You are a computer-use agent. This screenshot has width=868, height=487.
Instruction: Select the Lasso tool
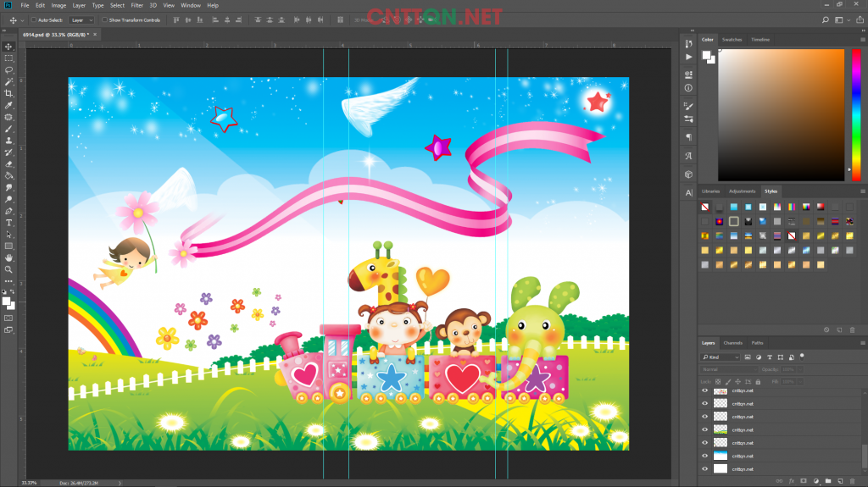pos(8,69)
